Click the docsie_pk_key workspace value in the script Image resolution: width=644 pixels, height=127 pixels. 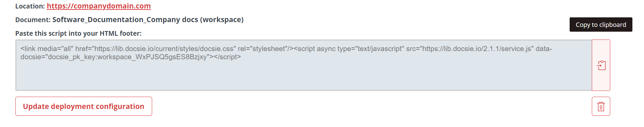(x=128, y=57)
